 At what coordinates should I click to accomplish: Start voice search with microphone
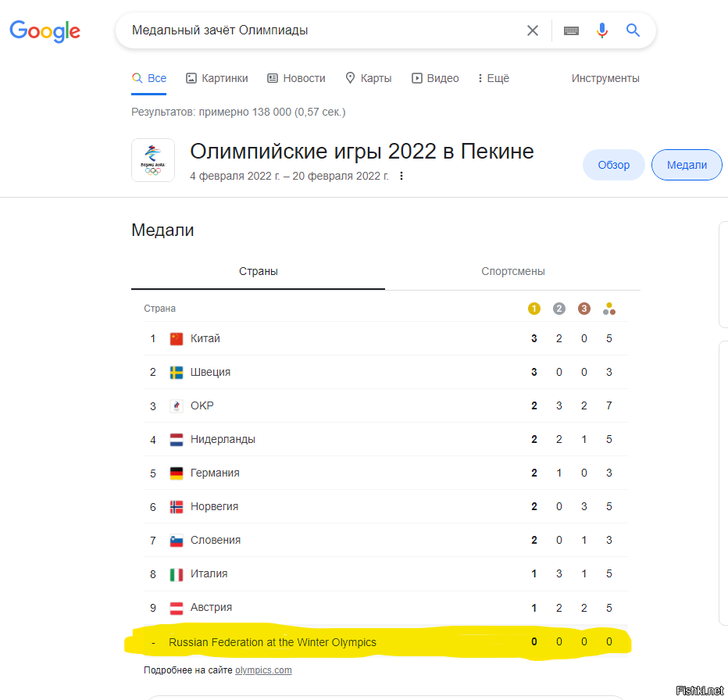click(x=601, y=30)
